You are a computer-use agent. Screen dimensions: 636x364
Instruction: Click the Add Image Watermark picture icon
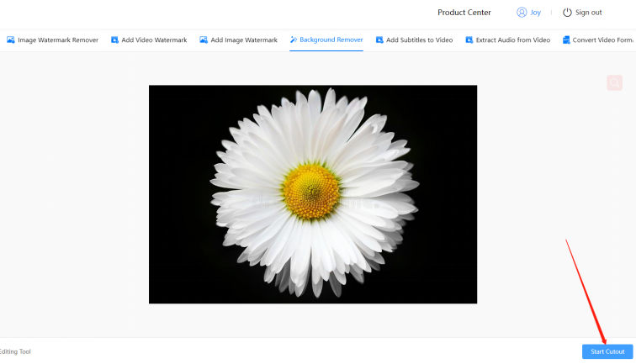click(204, 40)
